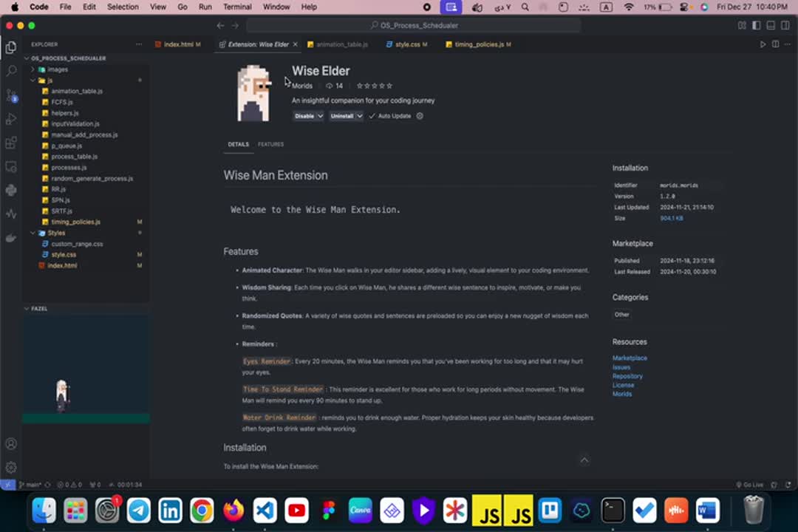Open the Issues resource link

pos(621,367)
